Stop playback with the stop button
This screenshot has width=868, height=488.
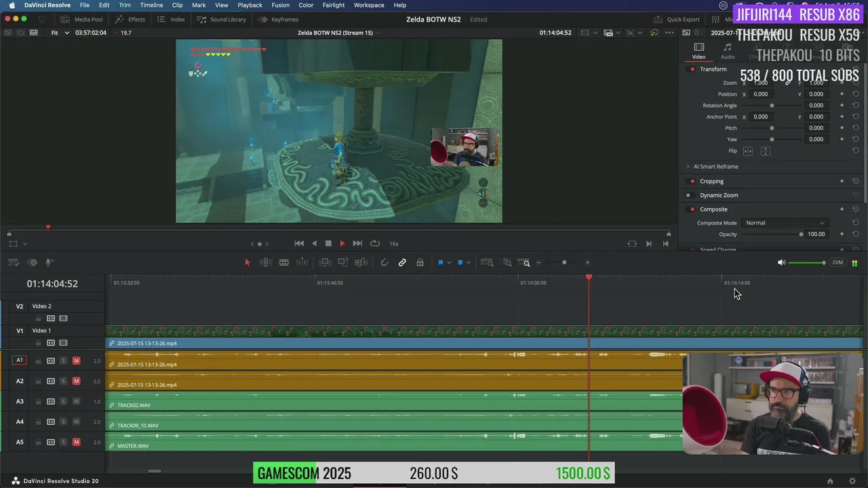click(328, 243)
